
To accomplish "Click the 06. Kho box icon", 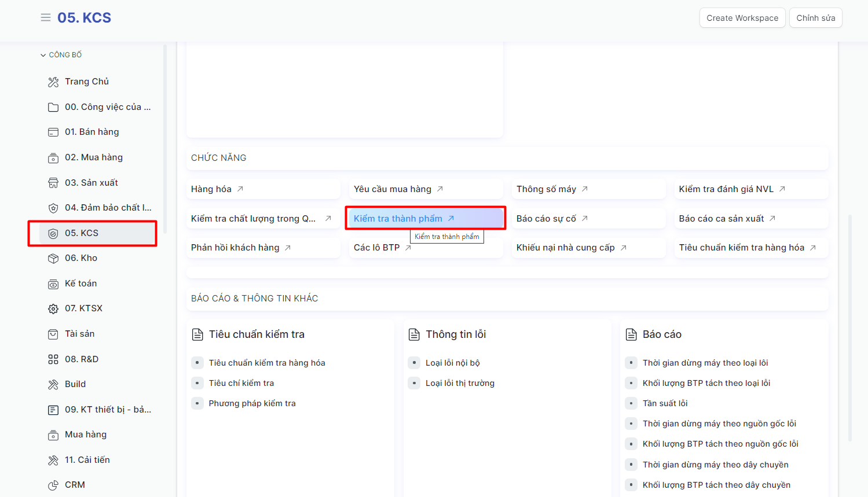I will tap(53, 259).
